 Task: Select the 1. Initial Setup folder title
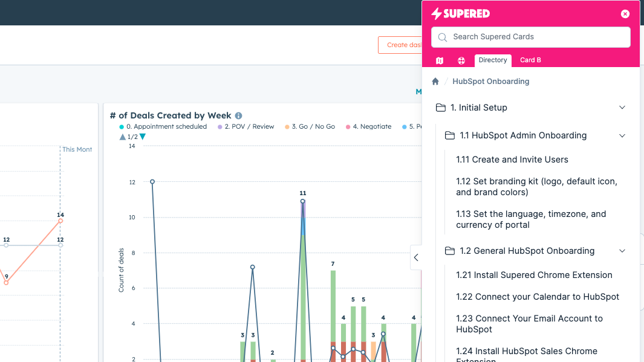[x=478, y=108]
